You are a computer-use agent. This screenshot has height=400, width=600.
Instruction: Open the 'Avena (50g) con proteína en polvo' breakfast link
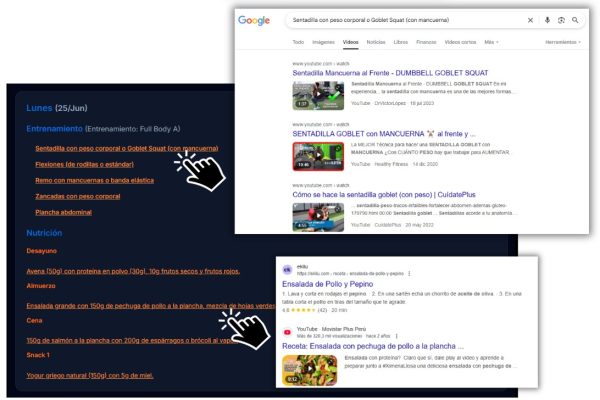133,271
